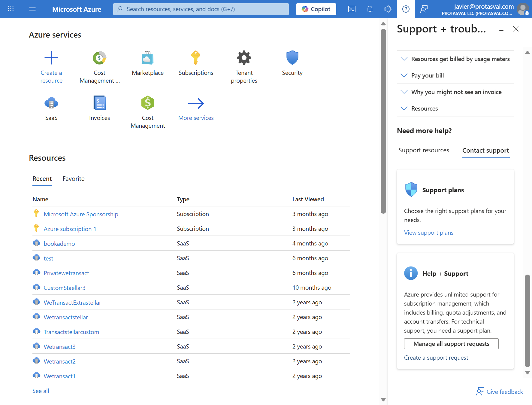The width and height of the screenshot is (532, 405).
Task: Switch to the Favorite resources tab
Action: coord(74,179)
